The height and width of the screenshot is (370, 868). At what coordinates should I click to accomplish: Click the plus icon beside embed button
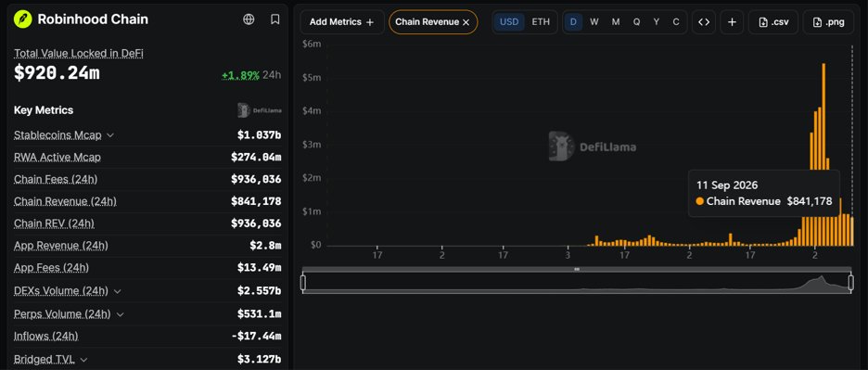pyautogui.click(x=732, y=22)
